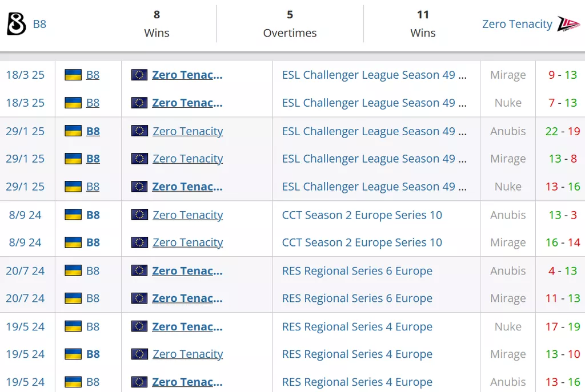Viewport: 585px width, 392px height.
Task: Click the 13 - 10 Mirage result
Action: pyautogui.click(x=563, y=354)
